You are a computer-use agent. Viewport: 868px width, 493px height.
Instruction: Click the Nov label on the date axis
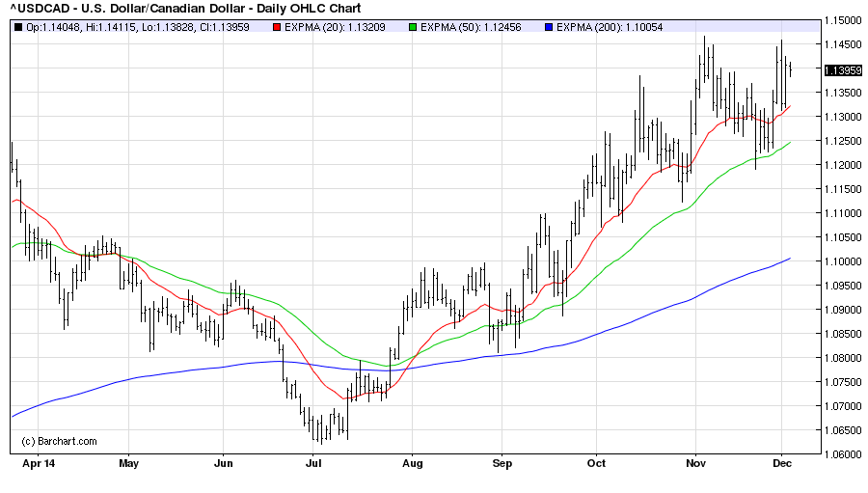point(694,463)
